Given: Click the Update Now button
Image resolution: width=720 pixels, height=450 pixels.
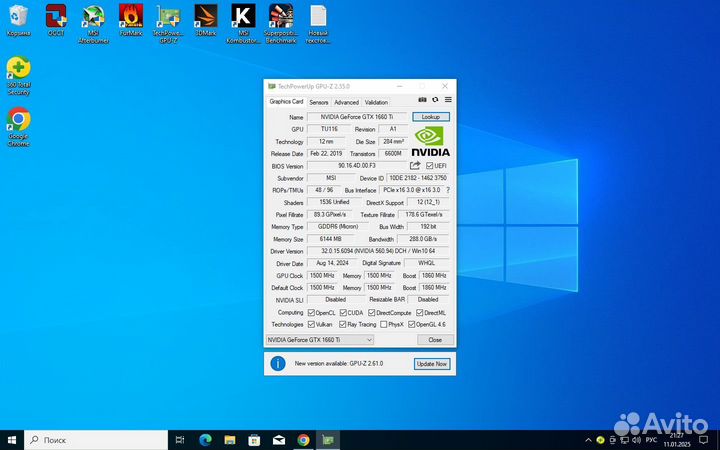Looking at the screenshot, I should pos(432,364).
